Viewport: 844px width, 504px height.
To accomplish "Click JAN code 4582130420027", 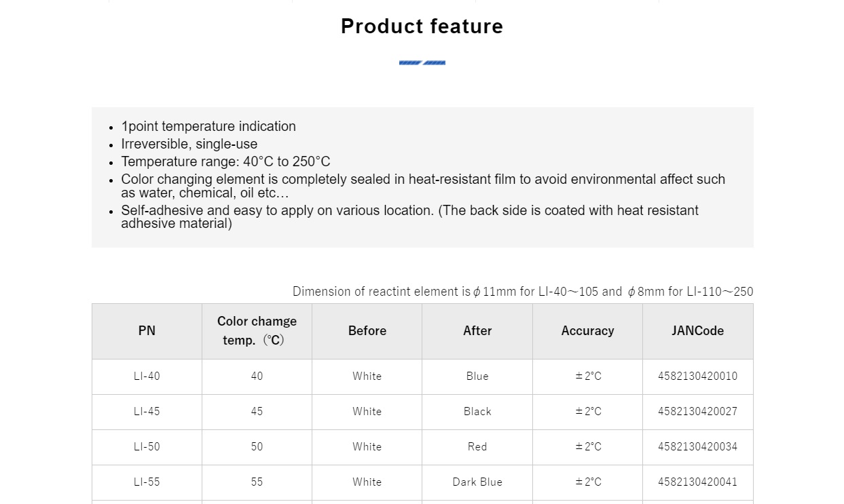I will pos(697,412).
